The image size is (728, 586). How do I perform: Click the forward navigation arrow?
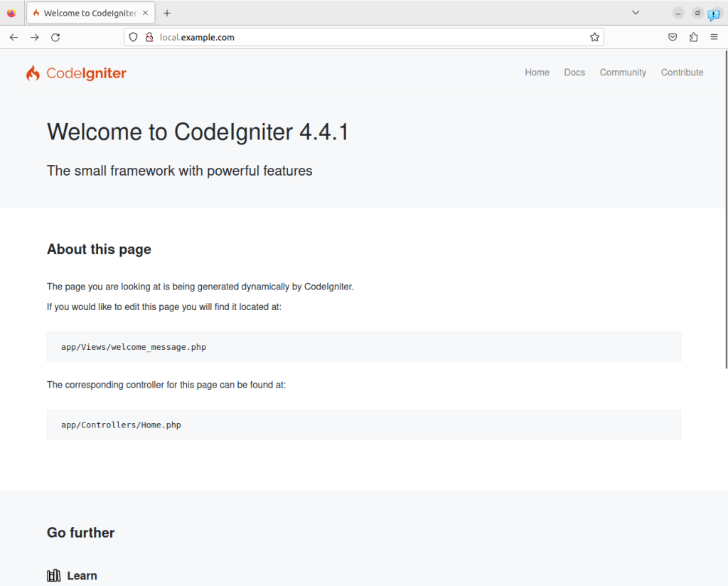click(x=34, y=37)
